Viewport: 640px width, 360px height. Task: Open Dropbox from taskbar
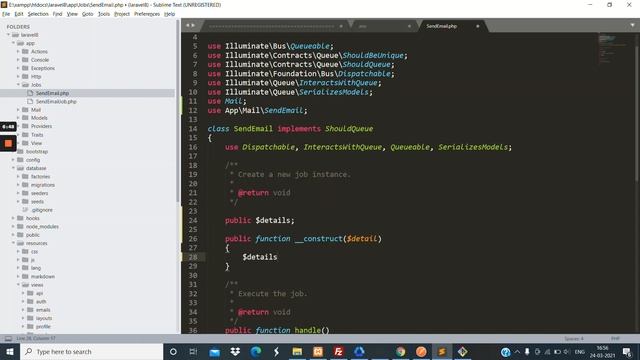(235, 351)
